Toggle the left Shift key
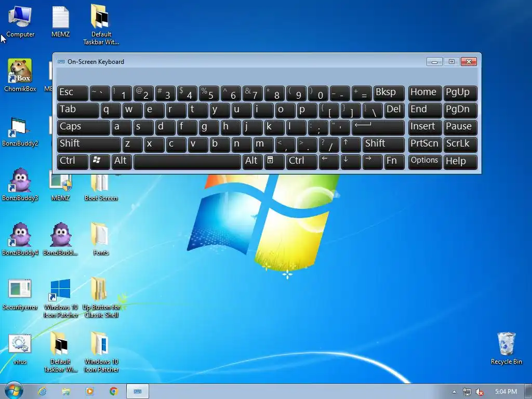Screen dimensions: 532x399 89,144
